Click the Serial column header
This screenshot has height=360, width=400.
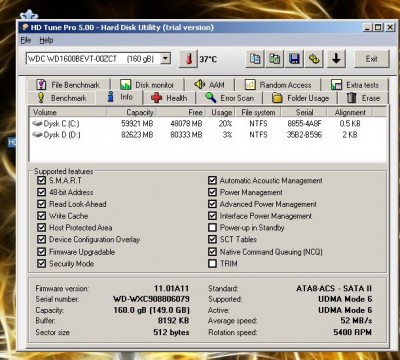coord(304,112)
